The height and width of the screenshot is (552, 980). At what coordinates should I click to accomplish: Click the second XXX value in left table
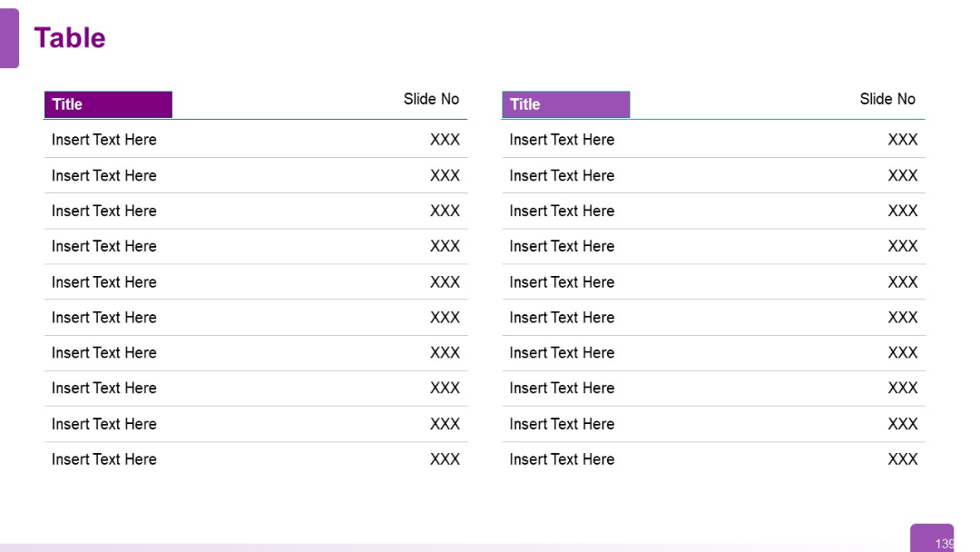[445, 175]
